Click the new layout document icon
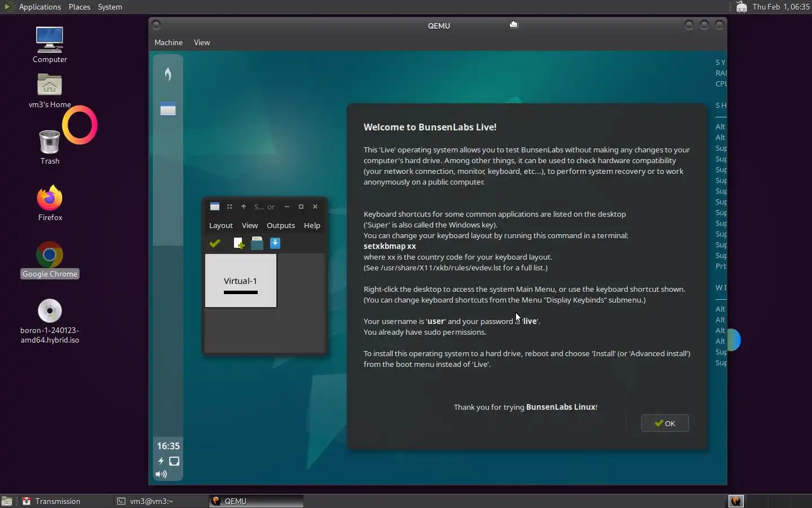This screenshot has width=812, height=508. (239, 243)
